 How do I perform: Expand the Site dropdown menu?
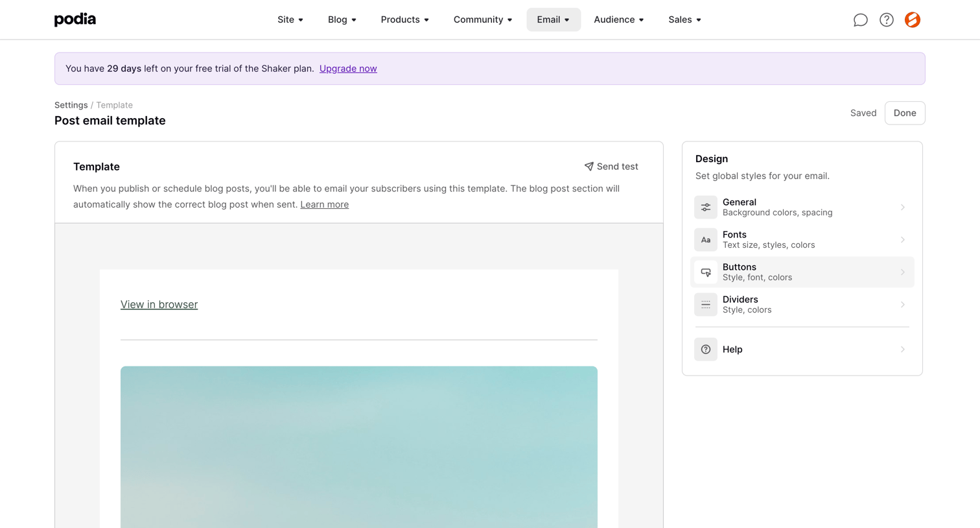coord(290,20)
